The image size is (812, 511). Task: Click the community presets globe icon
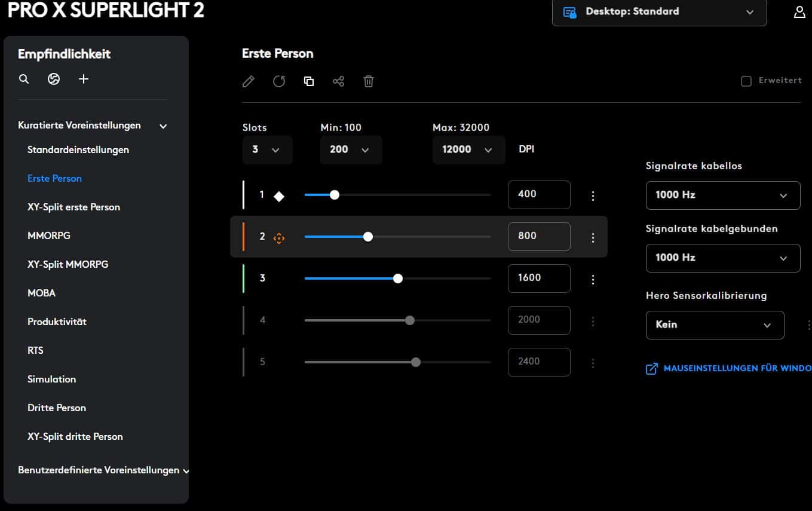[54, 79]
